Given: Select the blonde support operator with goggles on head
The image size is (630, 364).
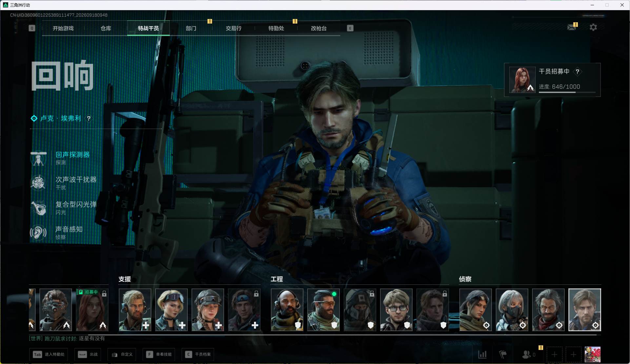Looking at the screenshot, I should click(171, 310).
